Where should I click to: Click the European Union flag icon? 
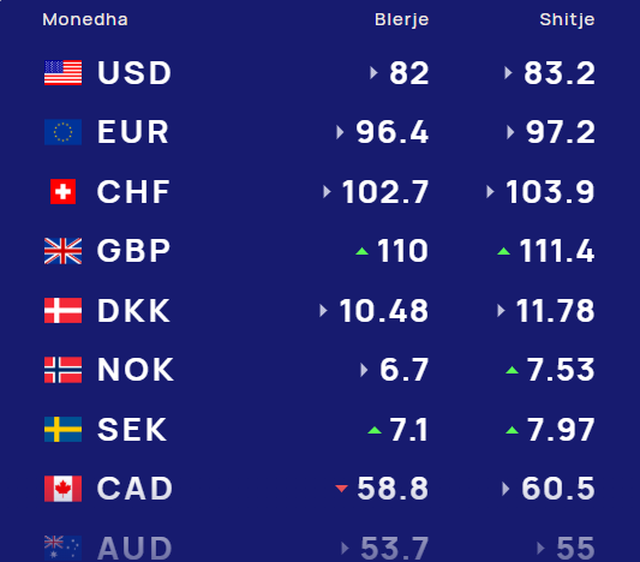pos(62,132)
